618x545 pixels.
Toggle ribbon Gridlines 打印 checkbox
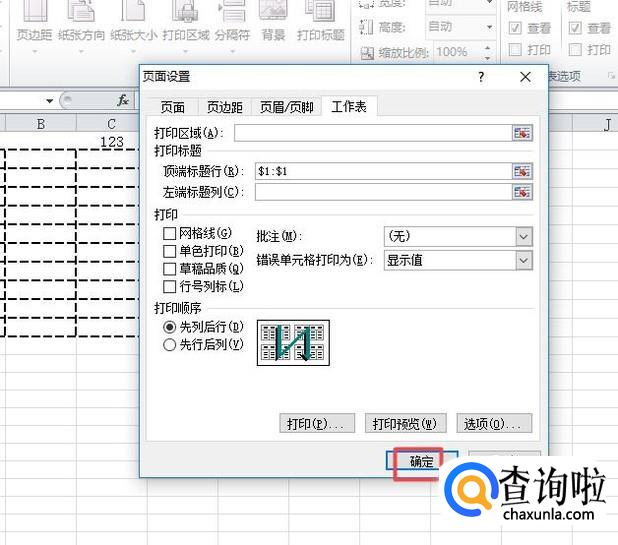point(515,50)
